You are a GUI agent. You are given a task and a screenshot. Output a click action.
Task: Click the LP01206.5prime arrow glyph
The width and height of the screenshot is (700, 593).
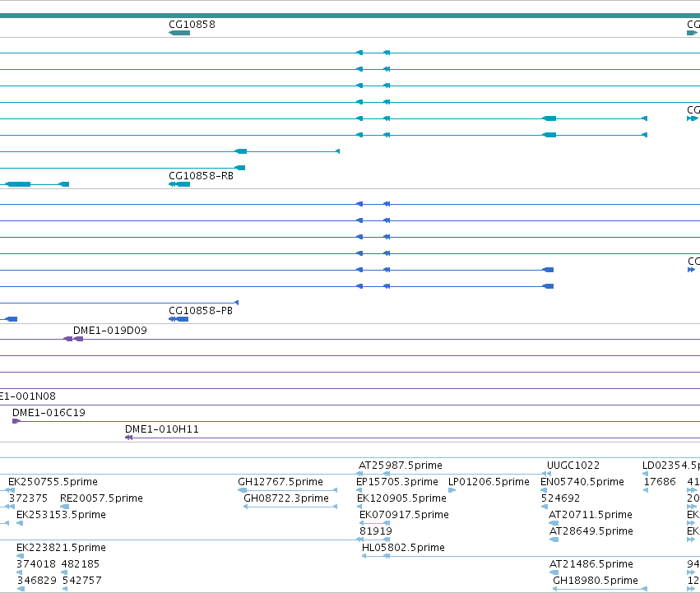[x=452, y=490]
